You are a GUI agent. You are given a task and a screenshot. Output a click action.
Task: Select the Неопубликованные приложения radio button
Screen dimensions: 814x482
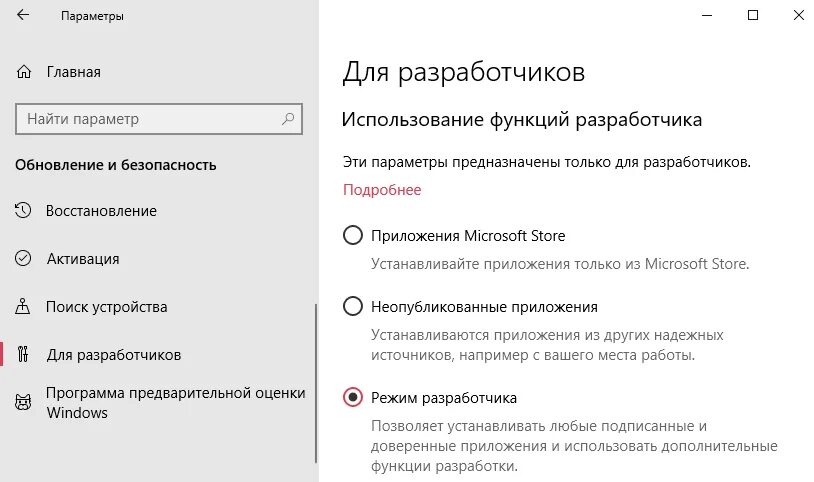point(352,307)
